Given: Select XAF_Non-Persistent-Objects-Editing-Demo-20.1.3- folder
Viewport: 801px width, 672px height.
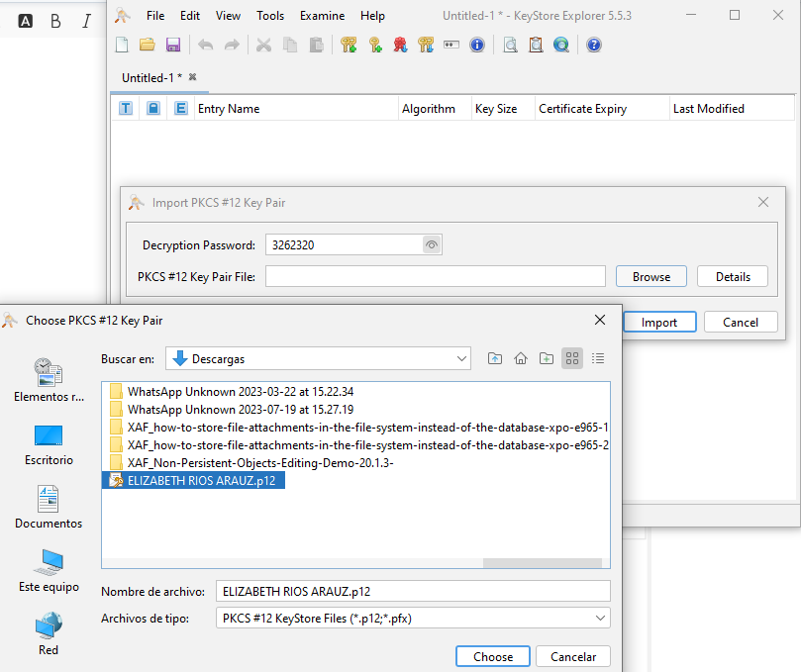Looking at the screenshot, I should pyautogui.click(x=251, y=462).
